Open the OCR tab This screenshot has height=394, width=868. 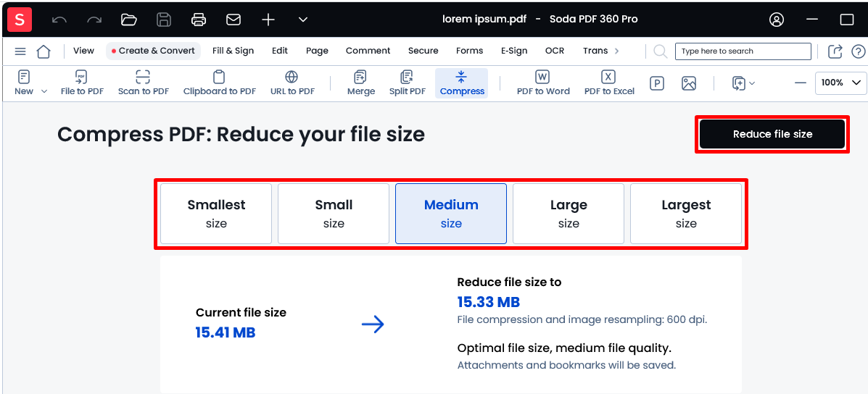pyautogui.click(x=555, y=51)
